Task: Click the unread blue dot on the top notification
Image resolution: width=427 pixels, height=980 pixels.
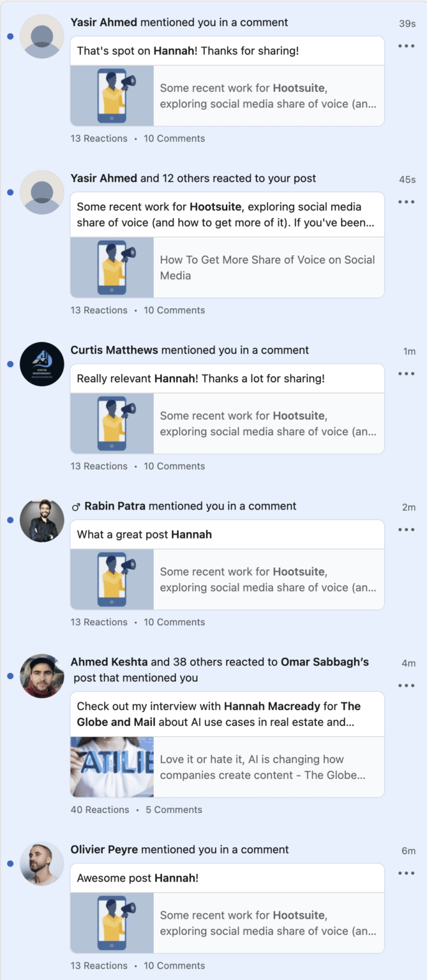Action: pos(9,36)
